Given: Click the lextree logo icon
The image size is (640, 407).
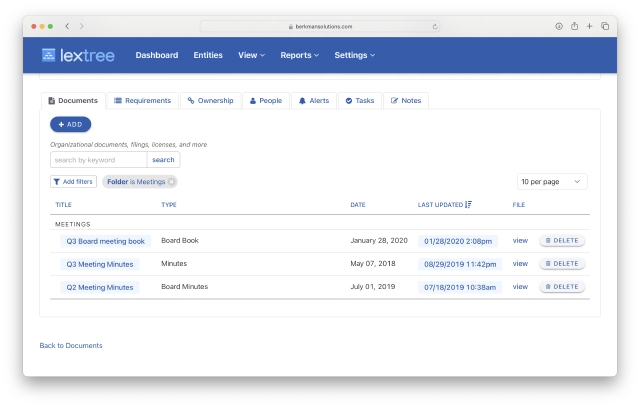Looking at the screenshot, I should click(49, 55).
